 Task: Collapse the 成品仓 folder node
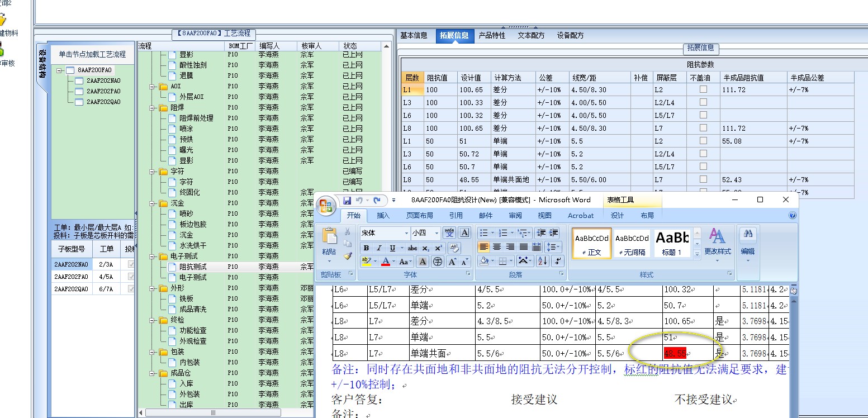click(x=152, y=373)
